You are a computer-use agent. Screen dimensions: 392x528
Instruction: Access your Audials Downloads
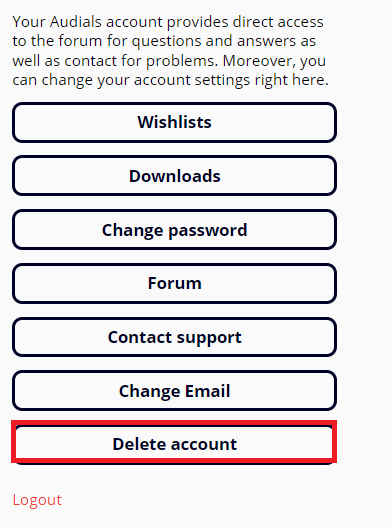[174, 176]
